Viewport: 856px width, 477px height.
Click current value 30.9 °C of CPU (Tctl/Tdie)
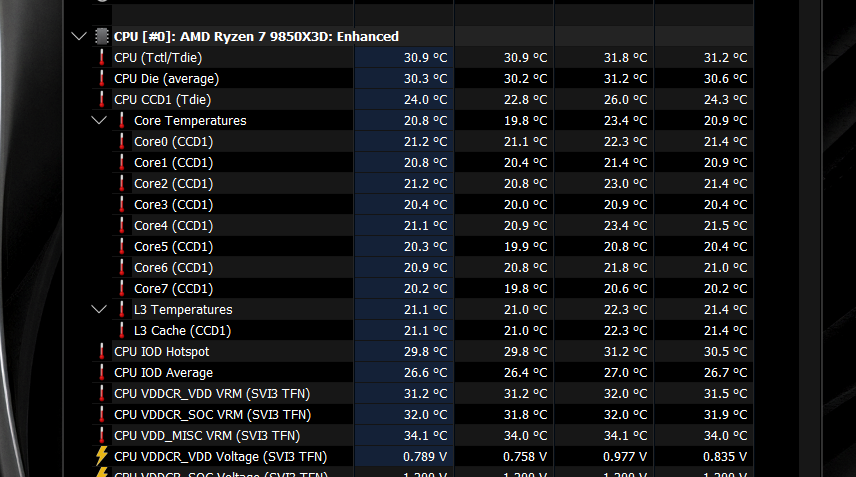[425, 58]
